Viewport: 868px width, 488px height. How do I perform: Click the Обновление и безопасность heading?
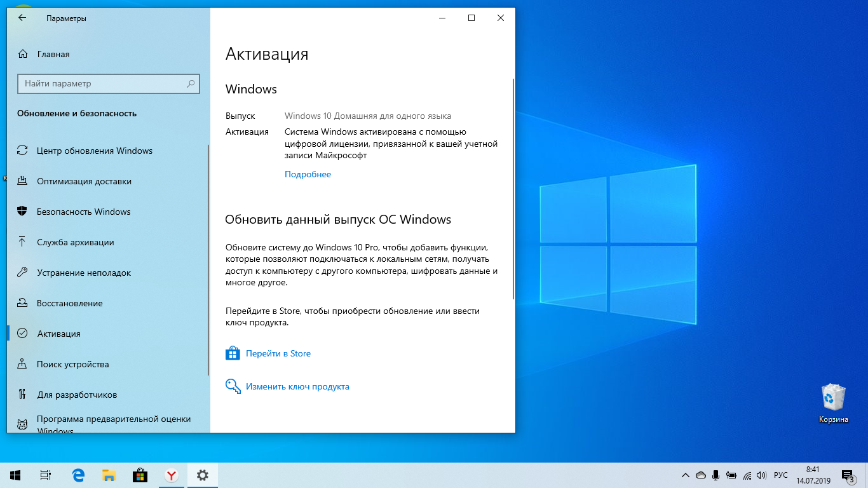click(77, 113)
